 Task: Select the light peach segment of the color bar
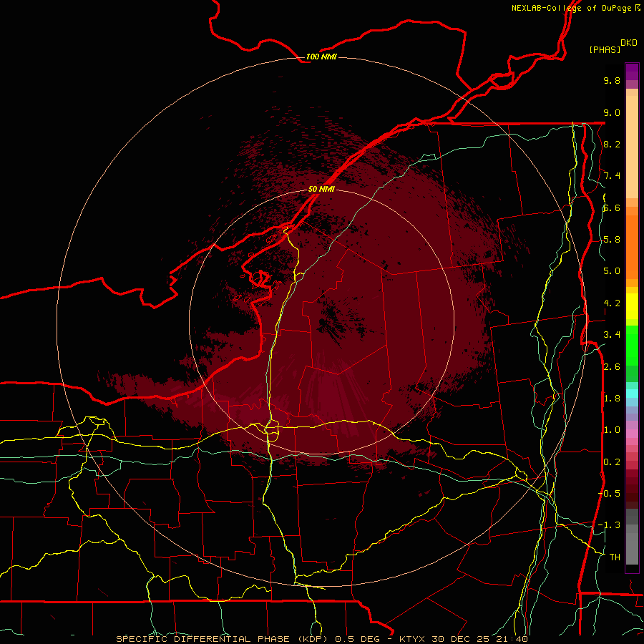tap(632, 147)
